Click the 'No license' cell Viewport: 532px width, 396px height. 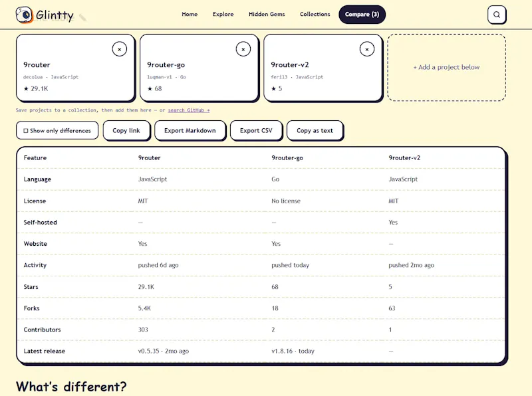pyautogui.click(x=286, y=201)
